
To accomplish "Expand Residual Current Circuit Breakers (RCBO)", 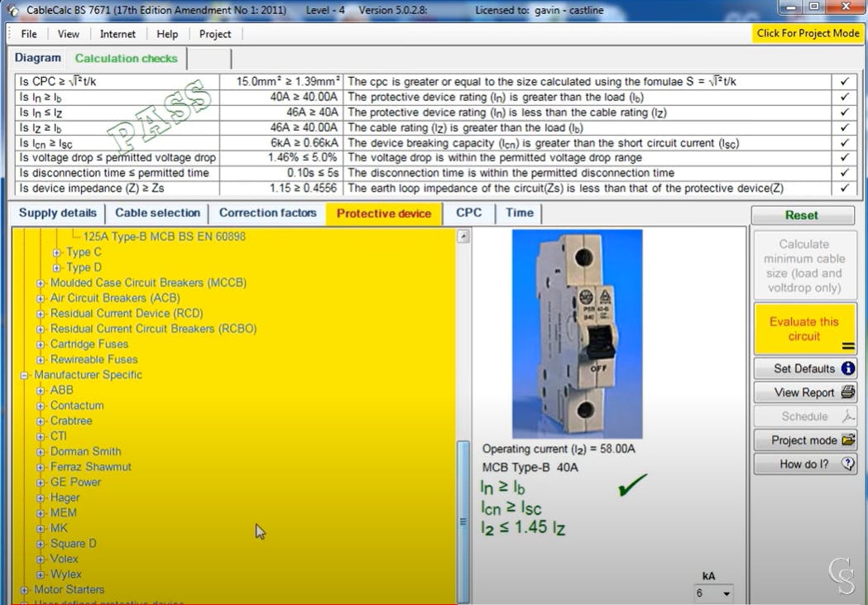I will (41, 329).
